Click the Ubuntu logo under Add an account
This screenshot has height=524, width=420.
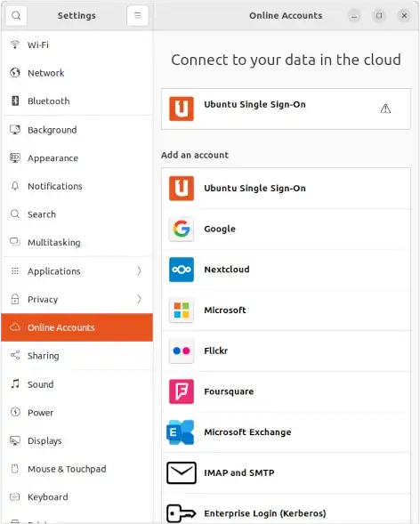click(182, 188)
